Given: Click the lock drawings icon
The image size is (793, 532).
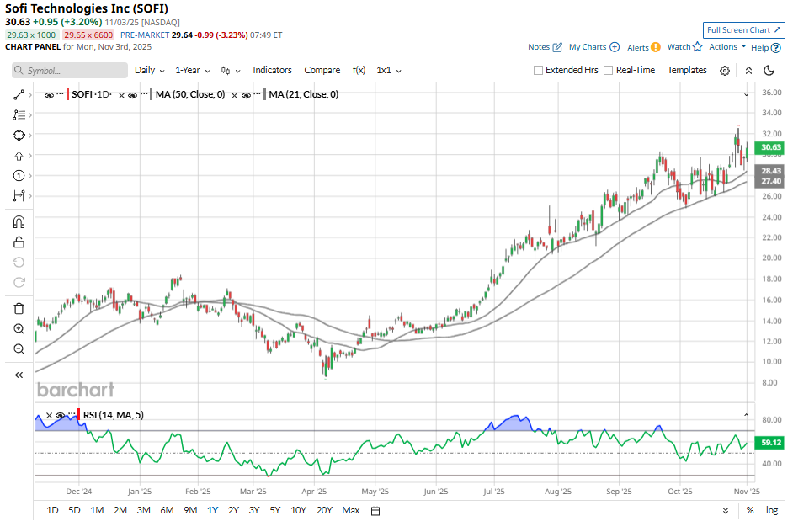Looking at the screenshot, I should point(19,242).
